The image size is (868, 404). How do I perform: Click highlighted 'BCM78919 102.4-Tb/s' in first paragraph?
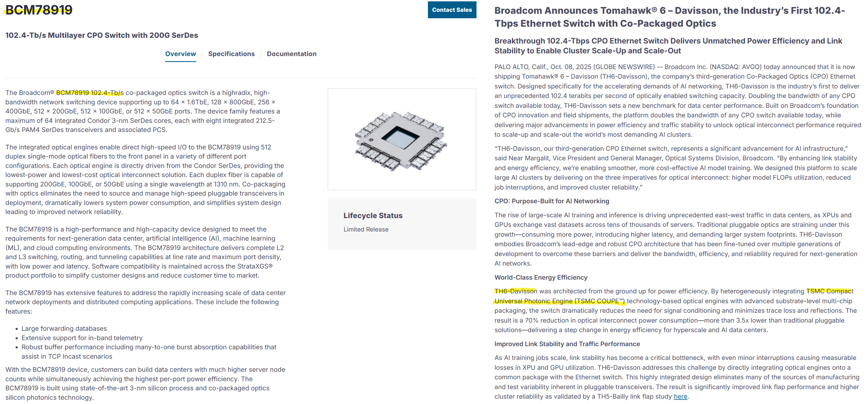tap(89, 93)
